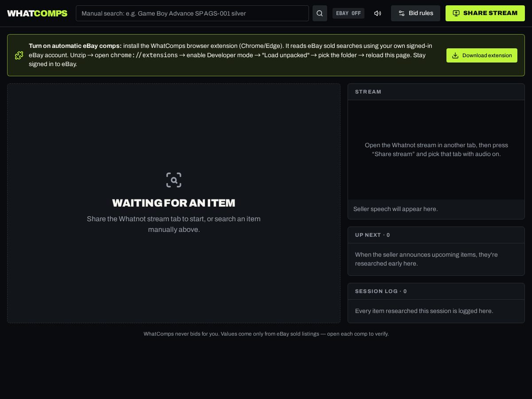
Task: Click the magnifier search button
Action: point(320,13)
